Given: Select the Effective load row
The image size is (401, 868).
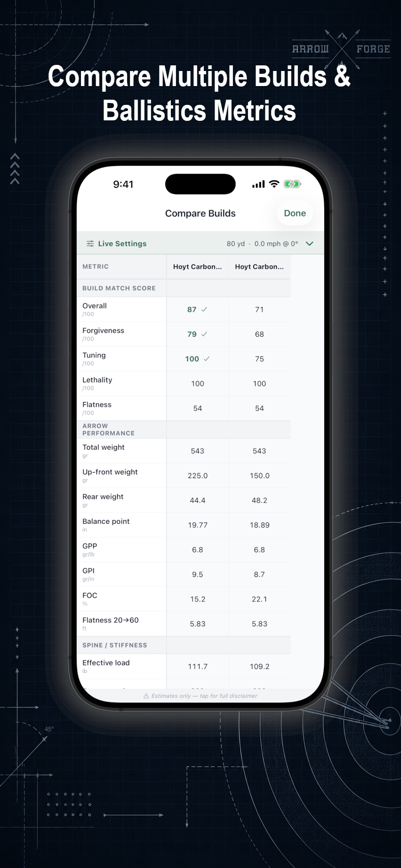Looking at the screenshot, I should [184, 666].
